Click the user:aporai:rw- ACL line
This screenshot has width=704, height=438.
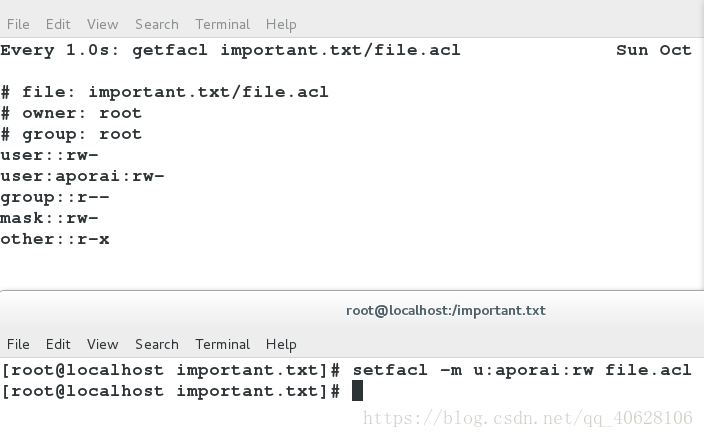(x=82, y=176)
